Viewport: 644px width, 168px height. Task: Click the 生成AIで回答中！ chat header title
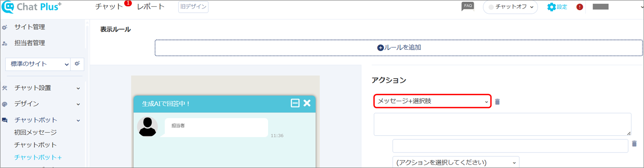166,104
